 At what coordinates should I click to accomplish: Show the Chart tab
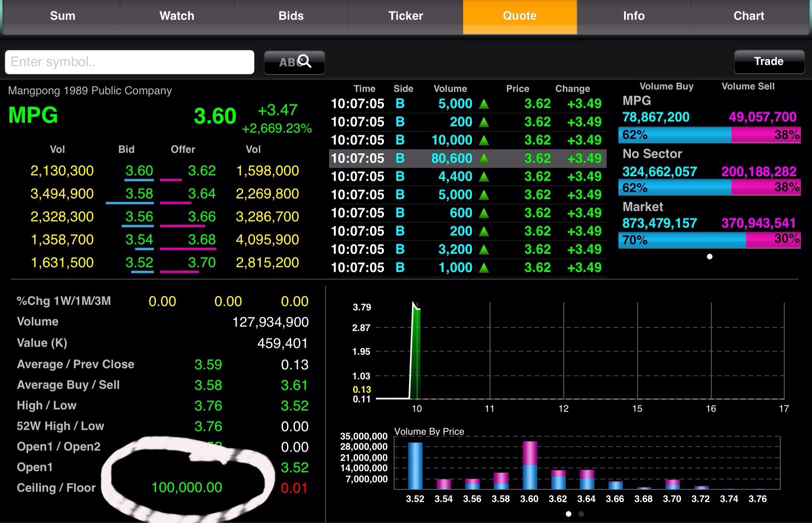click(749, 16)
